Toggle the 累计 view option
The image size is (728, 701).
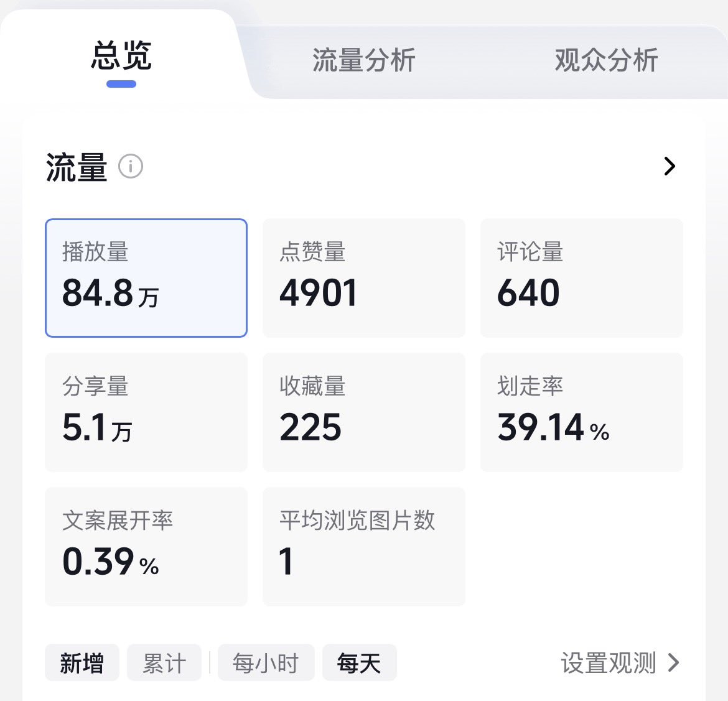coord(164,662)
